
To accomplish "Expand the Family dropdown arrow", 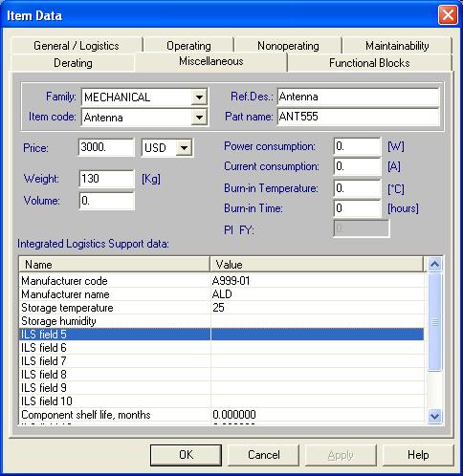I will point(199,97).
